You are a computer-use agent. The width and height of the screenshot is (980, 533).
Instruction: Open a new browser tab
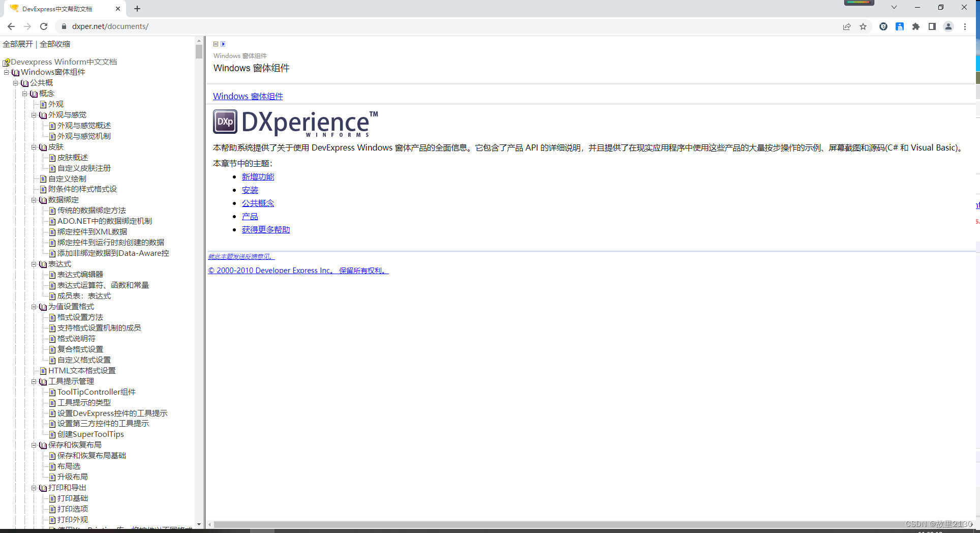click(x=137, y=9)
